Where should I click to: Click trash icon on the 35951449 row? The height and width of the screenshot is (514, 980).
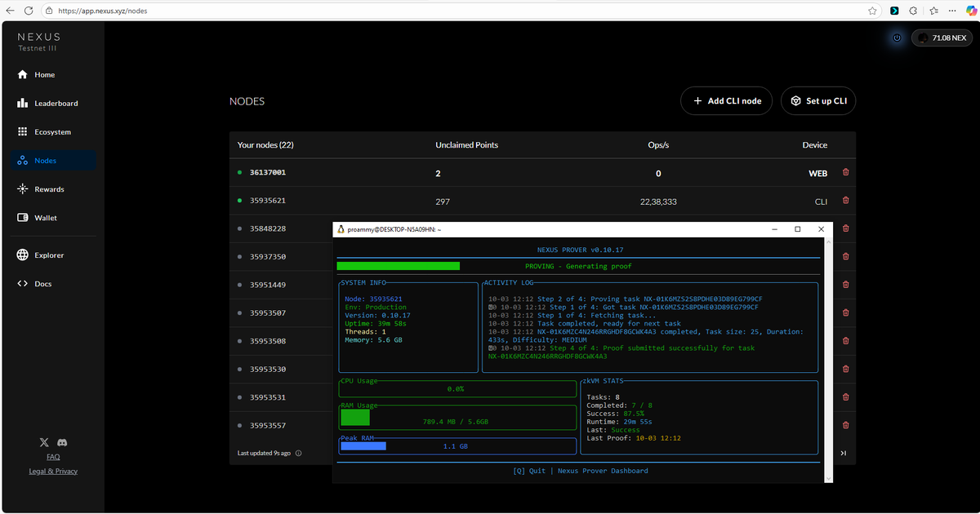[x=845, y=285]
